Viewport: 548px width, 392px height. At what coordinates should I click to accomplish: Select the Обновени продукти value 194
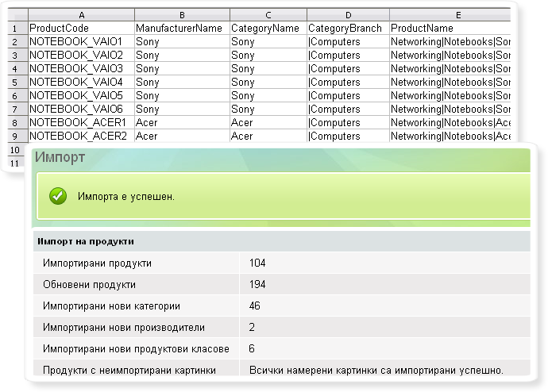pos(257,284)
